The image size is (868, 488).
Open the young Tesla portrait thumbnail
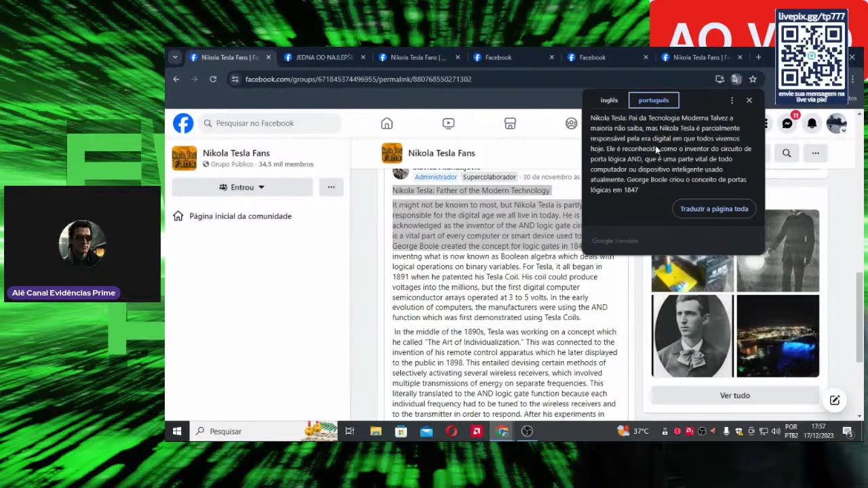point(692,336)
